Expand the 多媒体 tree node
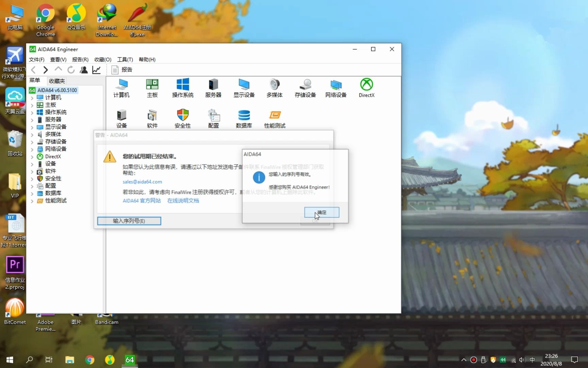The height and width of the screenshot is (368, 588). (x=32, y=135)
